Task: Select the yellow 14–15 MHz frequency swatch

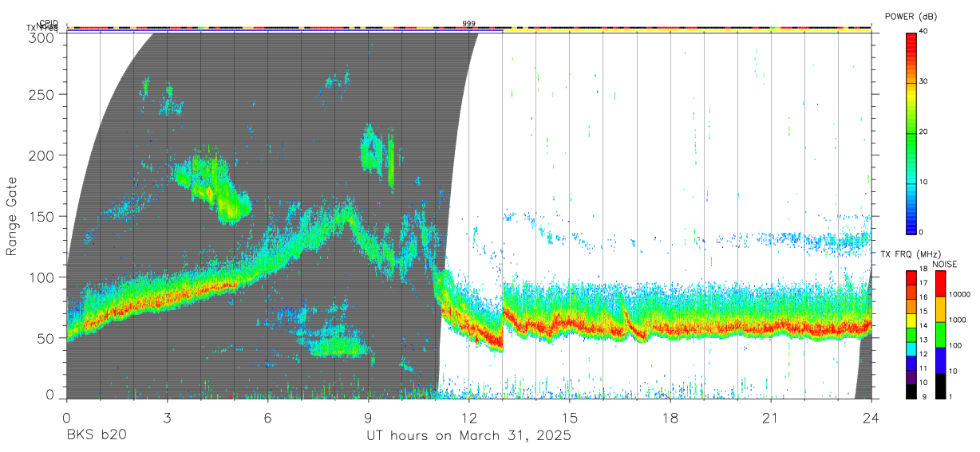Action: click(x=911, y=320)
